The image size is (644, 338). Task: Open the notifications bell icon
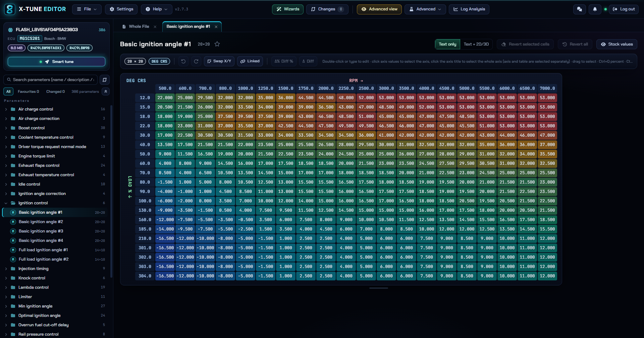point(595,9)
